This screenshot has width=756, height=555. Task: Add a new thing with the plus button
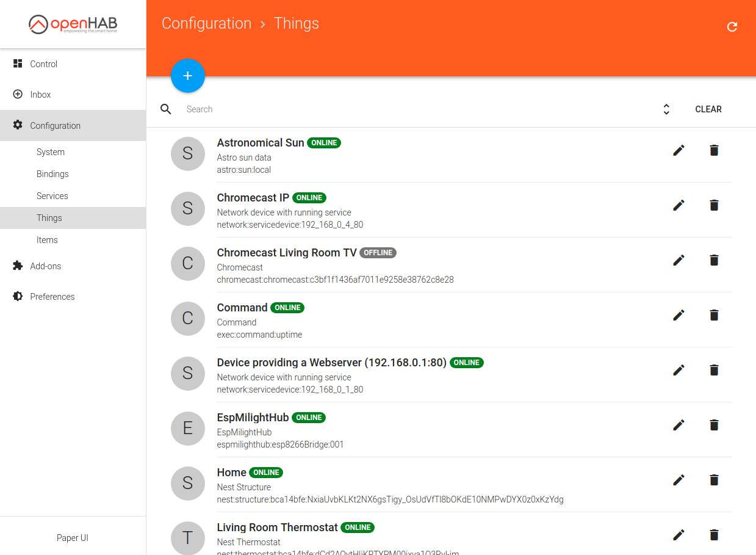(x=188, y=76)
